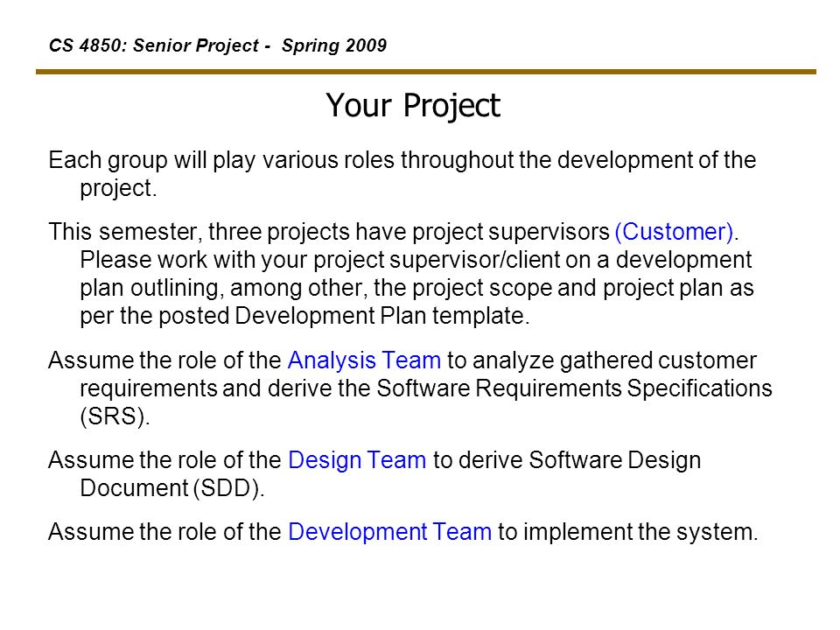Click 'Document (SDD).' text line
Viewport: 840px width, 630px height.
172,488
